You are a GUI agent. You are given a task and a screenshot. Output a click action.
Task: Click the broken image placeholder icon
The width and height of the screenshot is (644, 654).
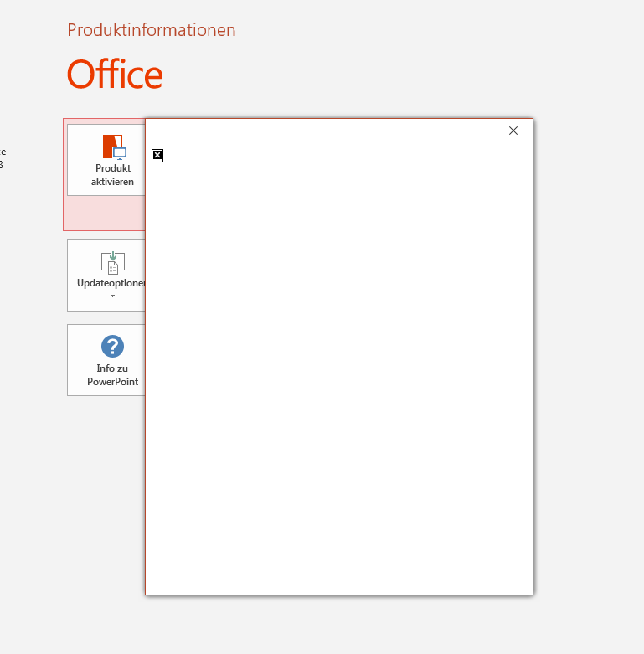click(157, 156)
